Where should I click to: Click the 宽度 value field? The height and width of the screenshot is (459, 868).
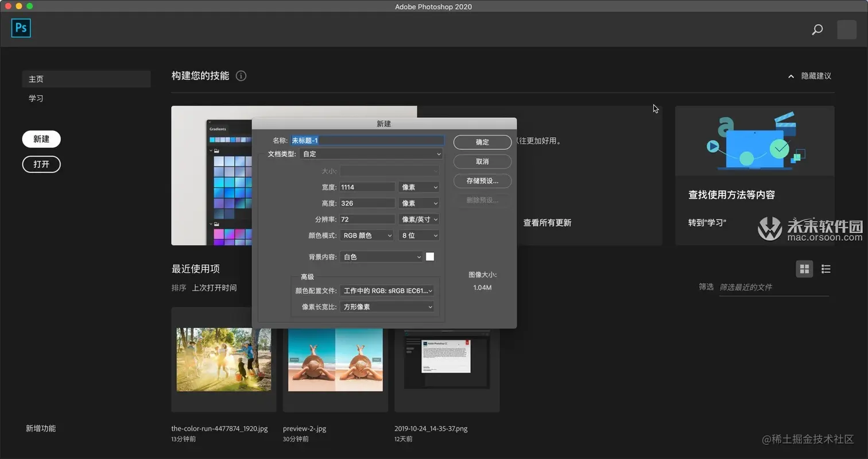point(367,187)
